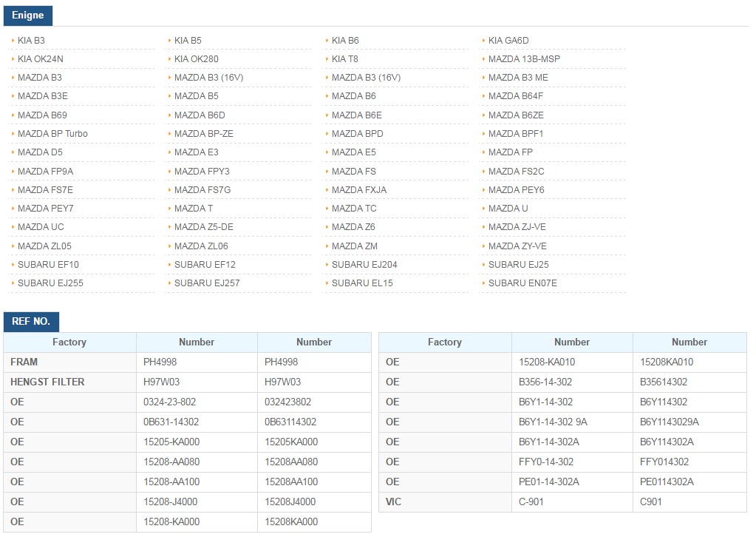Select the VIC factory cell
The height and width of the screenshot is (537, 756).
tap(445, 501)
